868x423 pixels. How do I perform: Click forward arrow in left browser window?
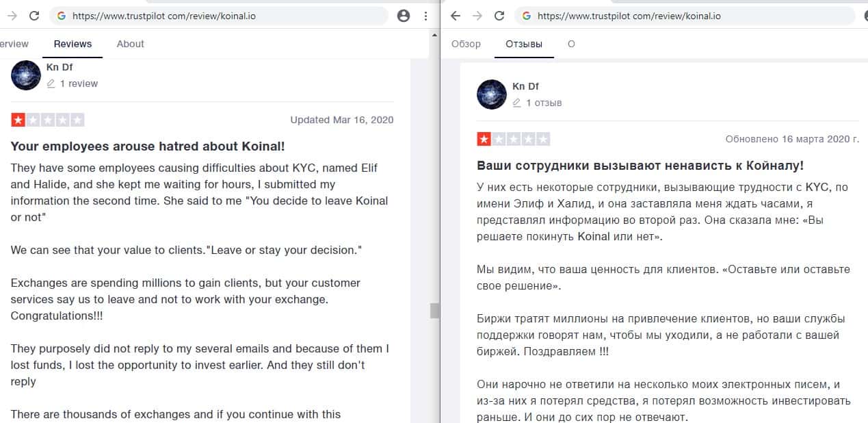[x=12, y=16]
